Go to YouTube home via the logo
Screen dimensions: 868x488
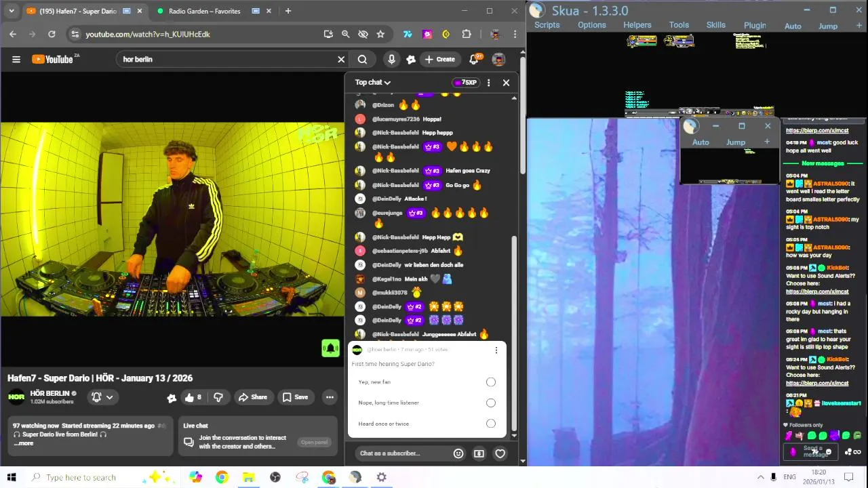54,60
